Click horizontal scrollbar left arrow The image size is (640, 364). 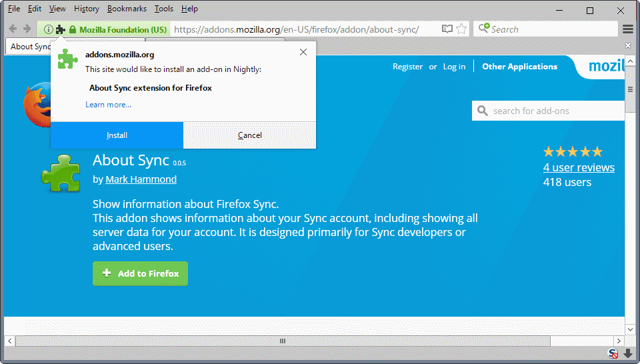[9, 341]
